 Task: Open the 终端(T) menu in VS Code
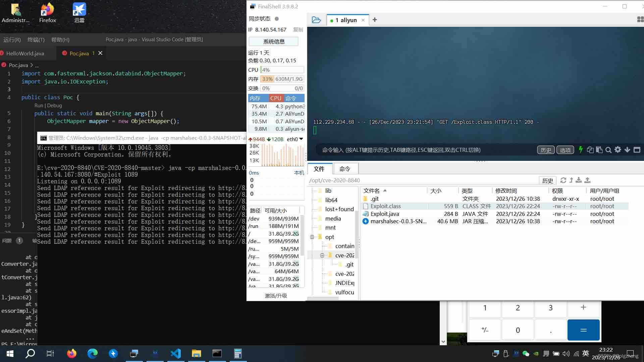[36, 40]
